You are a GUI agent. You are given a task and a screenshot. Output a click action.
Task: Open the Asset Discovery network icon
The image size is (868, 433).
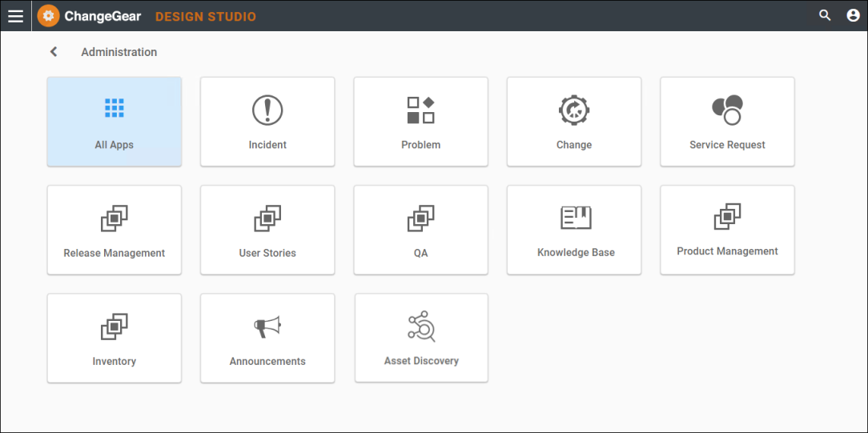pos(421,327)
